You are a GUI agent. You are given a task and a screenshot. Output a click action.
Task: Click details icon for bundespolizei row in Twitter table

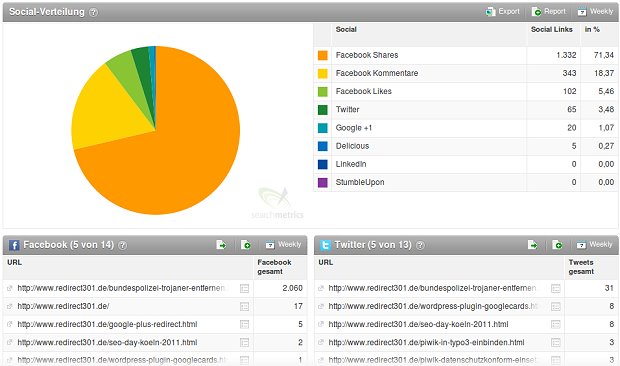[x=556, y=289]
